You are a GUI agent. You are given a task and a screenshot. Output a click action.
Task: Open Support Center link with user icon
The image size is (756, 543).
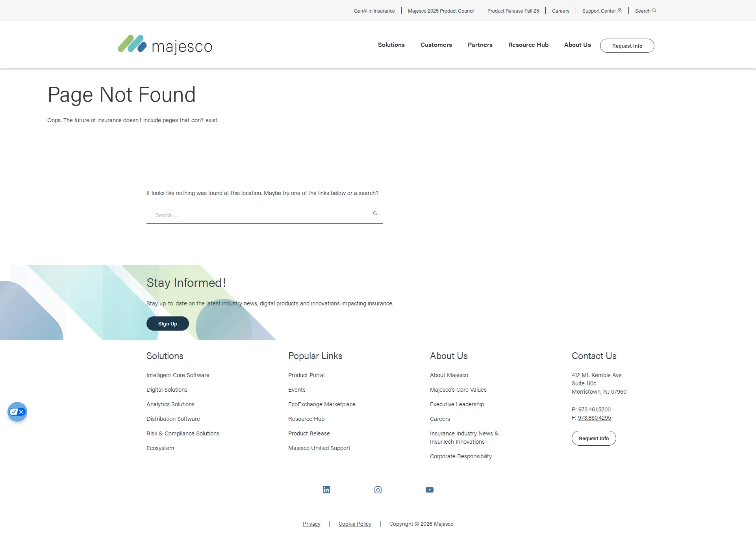click(x=602, y=11)
